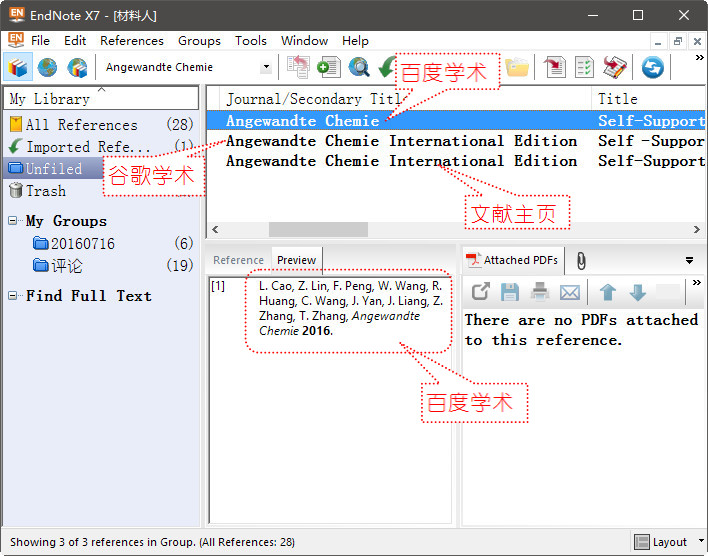
Task: Open the Groups menu
Action: [199, 41]
